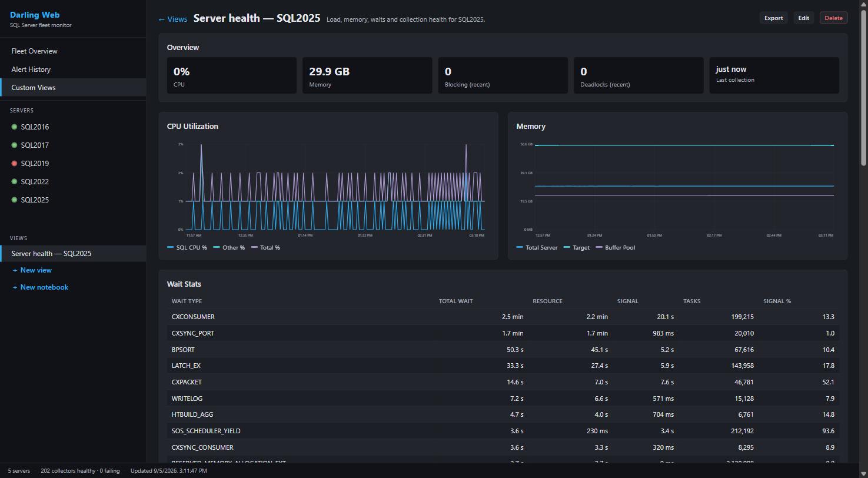Select server SQL2019 in sidebar

(x=73, y=164)
